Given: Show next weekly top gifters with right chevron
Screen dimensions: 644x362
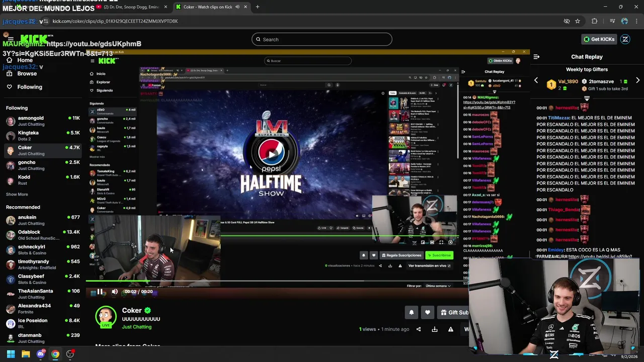Looking at the screenshot, I should tap(637, 80).
